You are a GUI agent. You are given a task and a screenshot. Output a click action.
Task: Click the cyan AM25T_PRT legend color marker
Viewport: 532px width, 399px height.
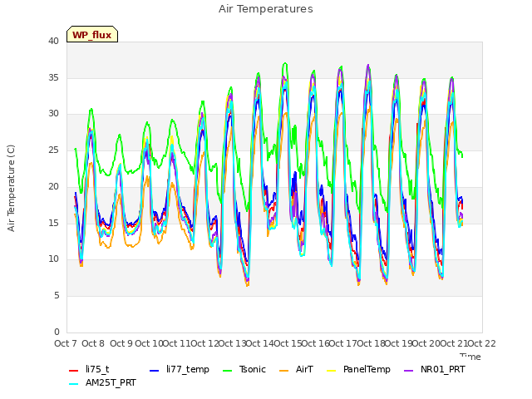(x=74, y=384)
